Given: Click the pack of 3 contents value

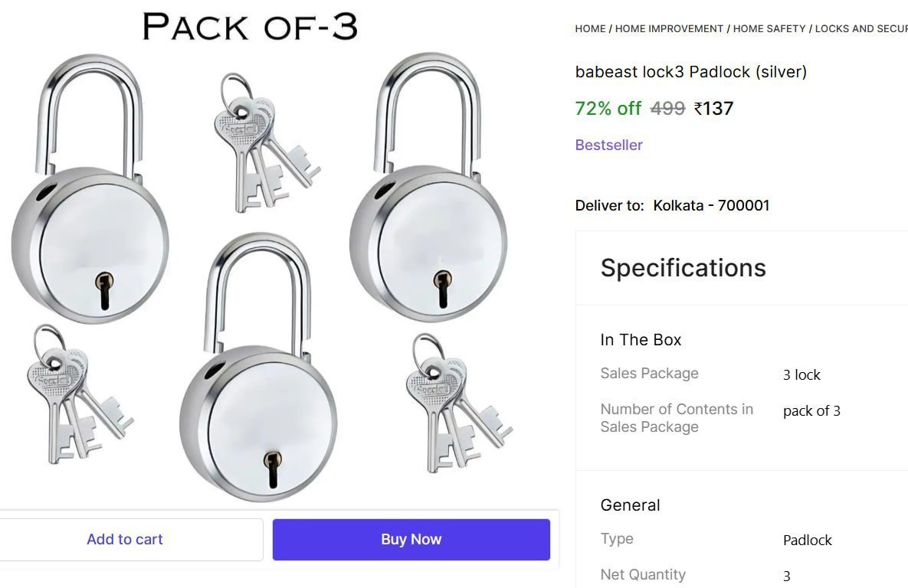Looking at the screenshot, I should (811, 410).
